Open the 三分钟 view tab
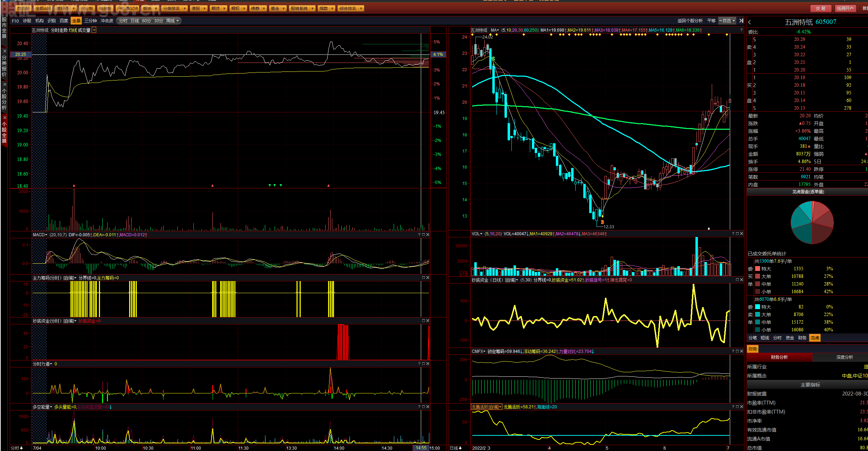The image size is (868, 451). tap(91, 21)
